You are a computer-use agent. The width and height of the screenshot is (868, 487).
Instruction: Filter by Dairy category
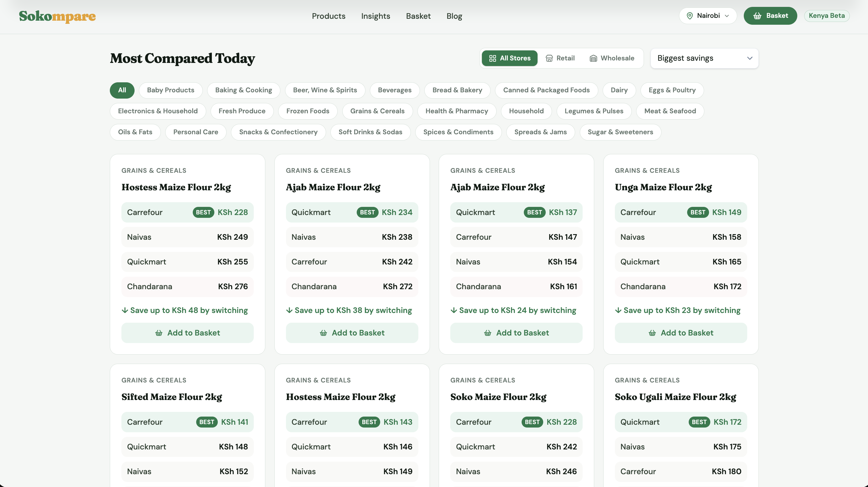click(619, 90)
